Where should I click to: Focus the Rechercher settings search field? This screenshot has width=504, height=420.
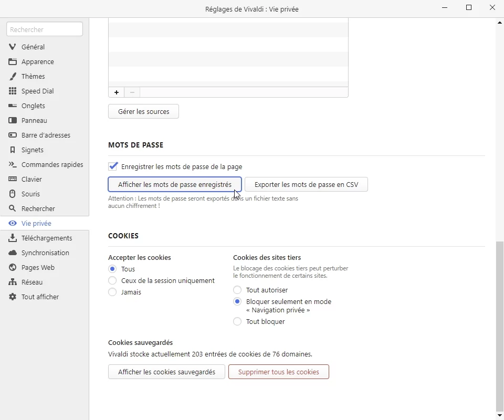pyautogui.click(x=45, y=29)
